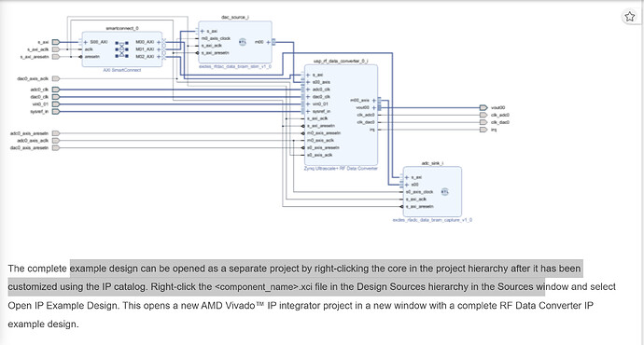Expand the m00_axis pin on RF Data Converter

(x=374, y=101)
